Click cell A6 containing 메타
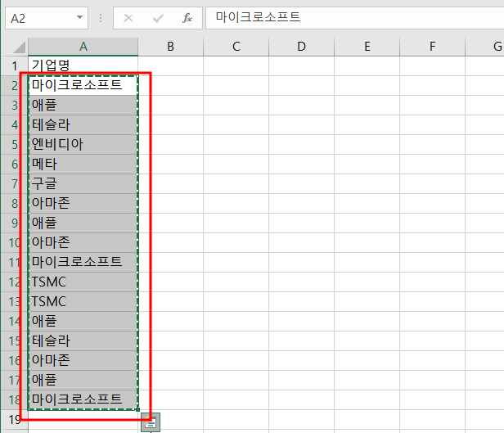The image size is (504, 433). tap(83, 164)
